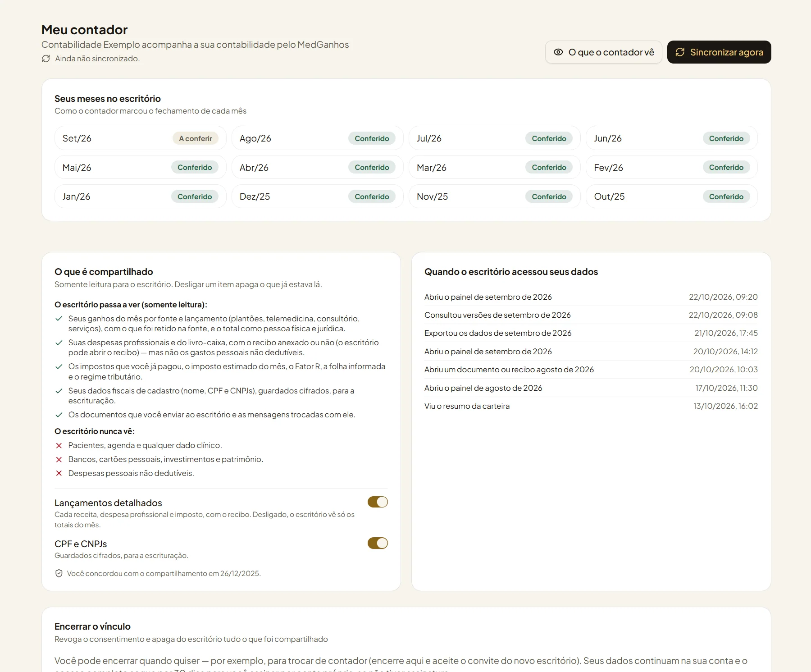811x672 pixels.
Task: Click 'Abriu um documento ou recibo agosto de 2026'
Action: click(591, 370)
